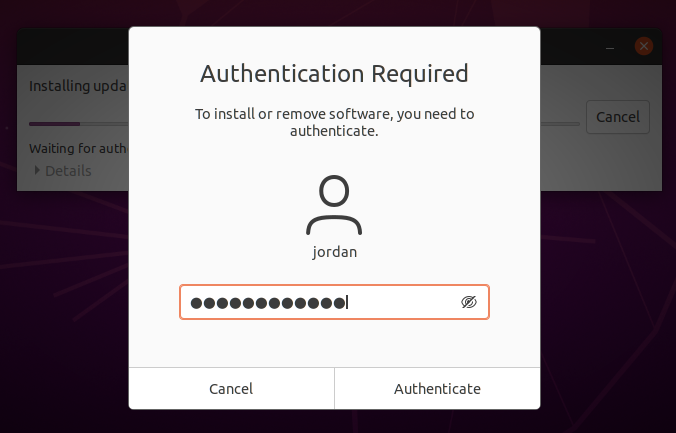The height and width of the screenshot is (433, 676).
Task: Click the Details label in the updater
Action: (68, 171)
